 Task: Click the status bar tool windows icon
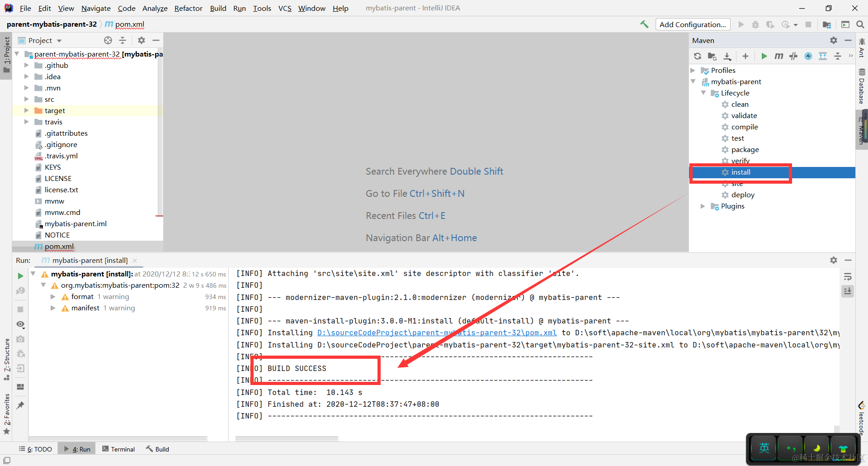(x=6, y=460)
